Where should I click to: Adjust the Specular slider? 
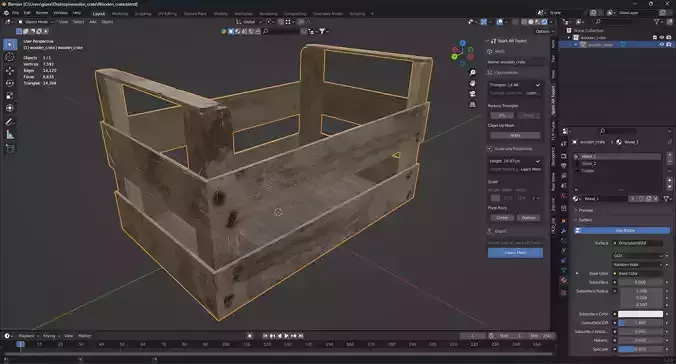[x=640, y=349]
